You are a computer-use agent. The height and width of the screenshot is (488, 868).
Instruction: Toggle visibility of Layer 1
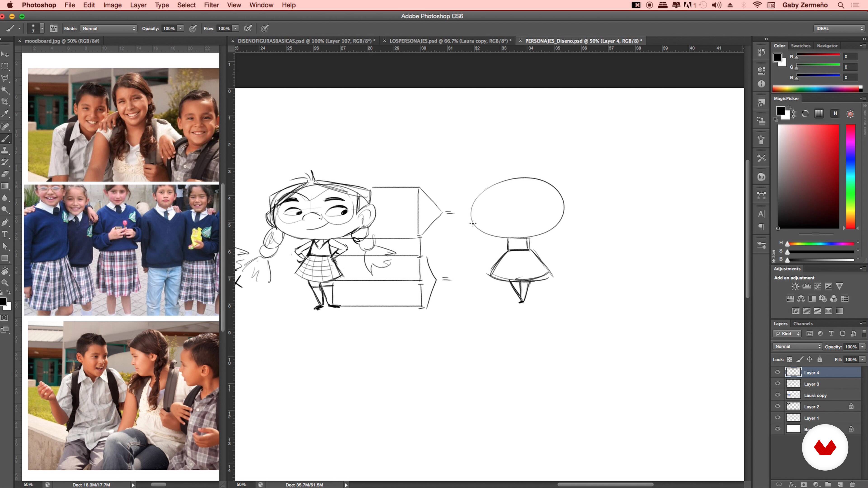pos(777,418)
